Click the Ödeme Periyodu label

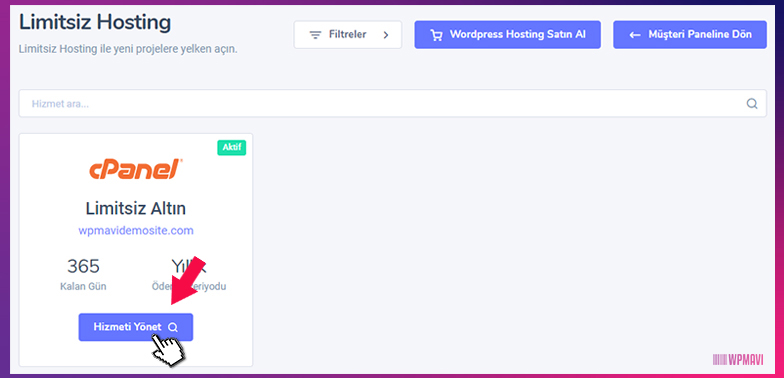tap(189, 287)
